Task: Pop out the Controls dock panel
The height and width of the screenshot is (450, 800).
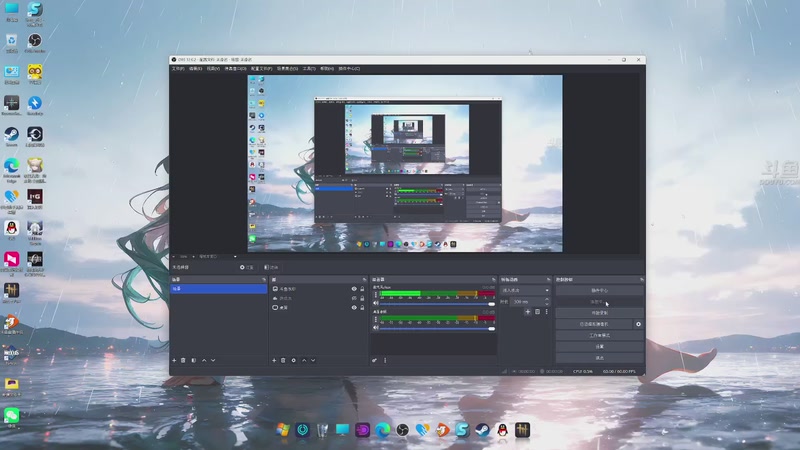Action: [x=641, y=280]
